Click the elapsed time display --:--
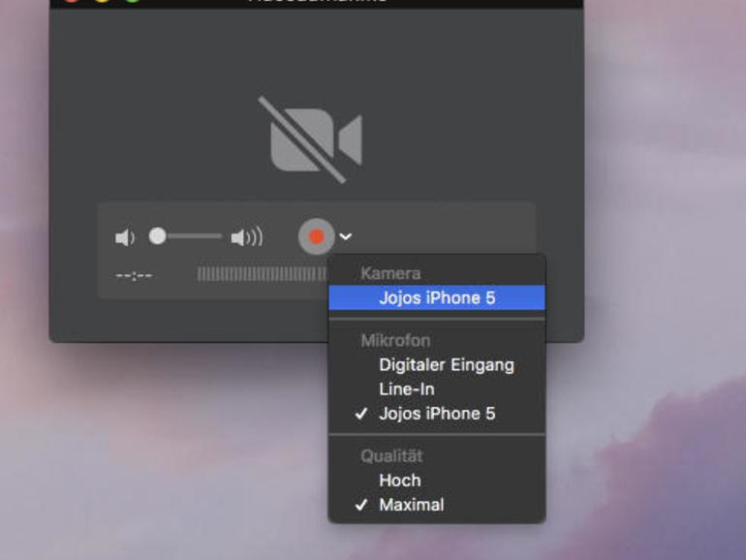The height and width of the screenshot is (560, 746). click(134, 275)
